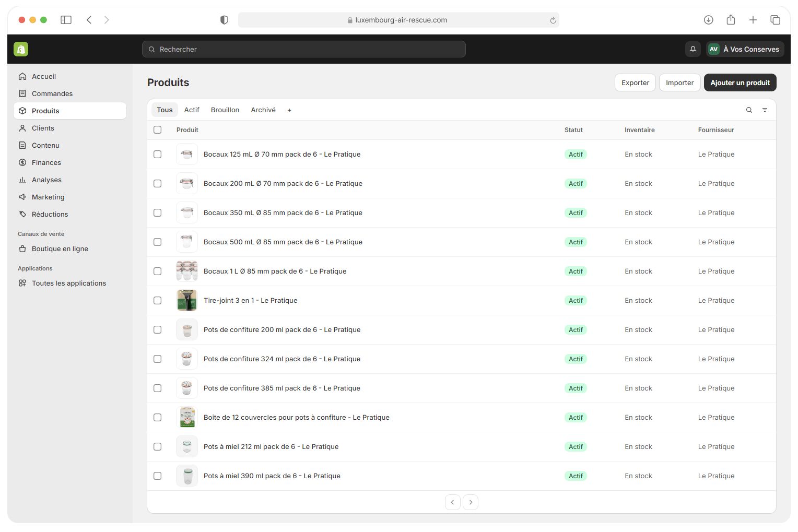798x532 pixels.
Task: Click the Statut column header
Action: (573, 130)
